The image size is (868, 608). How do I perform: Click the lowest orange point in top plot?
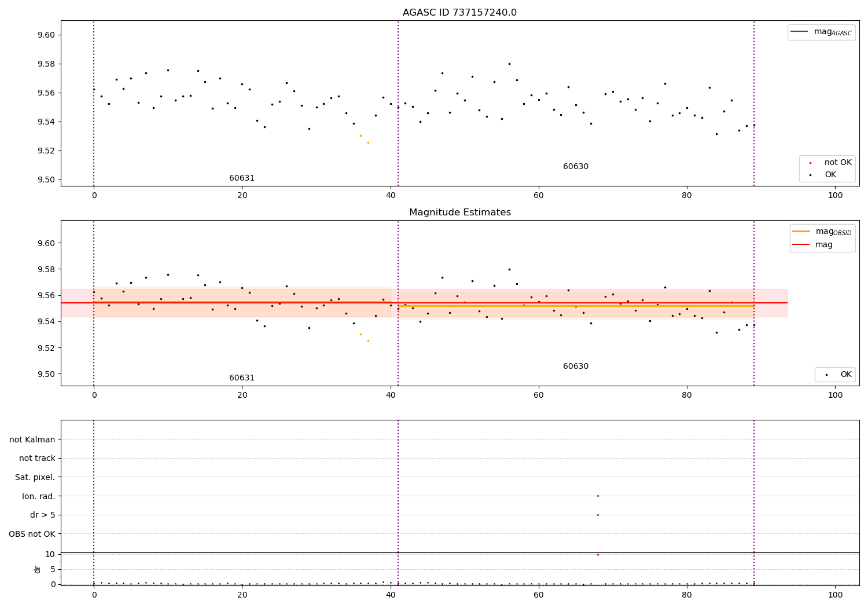368,142
